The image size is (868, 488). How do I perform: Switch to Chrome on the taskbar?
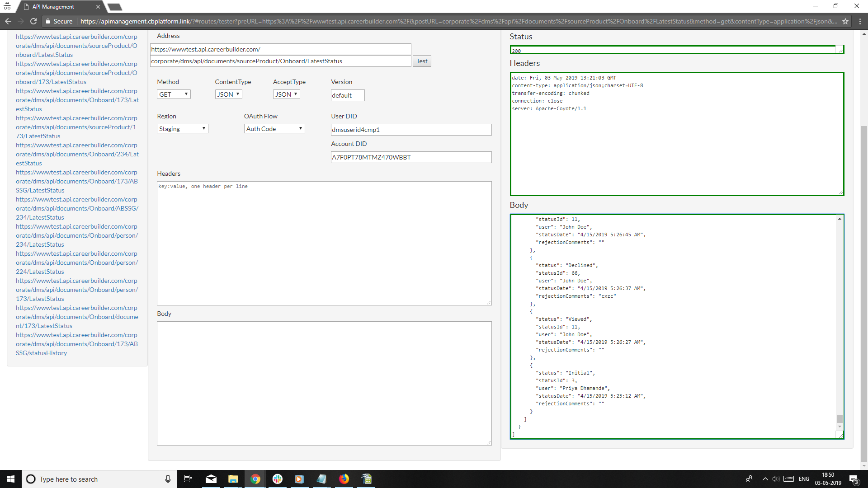click(x=255, y=479)
